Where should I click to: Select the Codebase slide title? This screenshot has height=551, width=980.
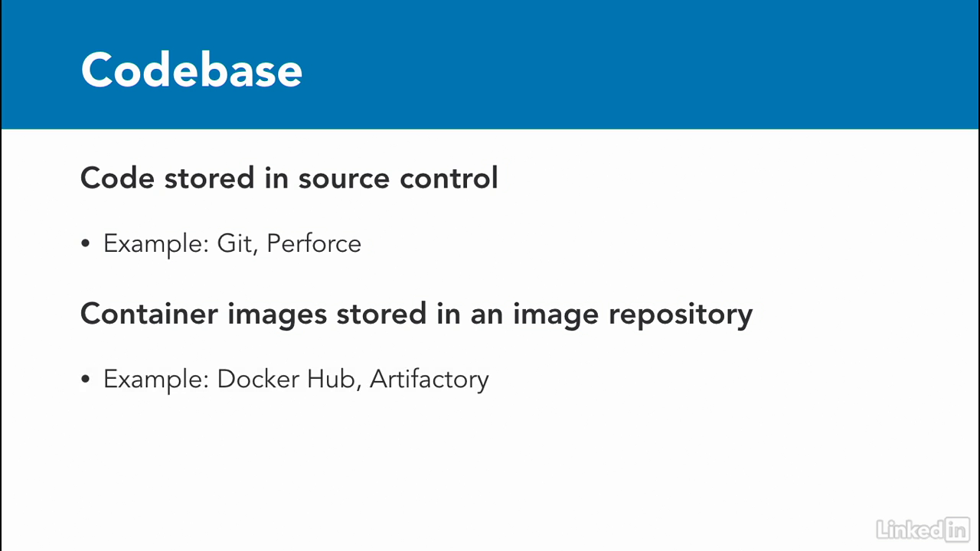pyautogui.click(x=191, y=70)
